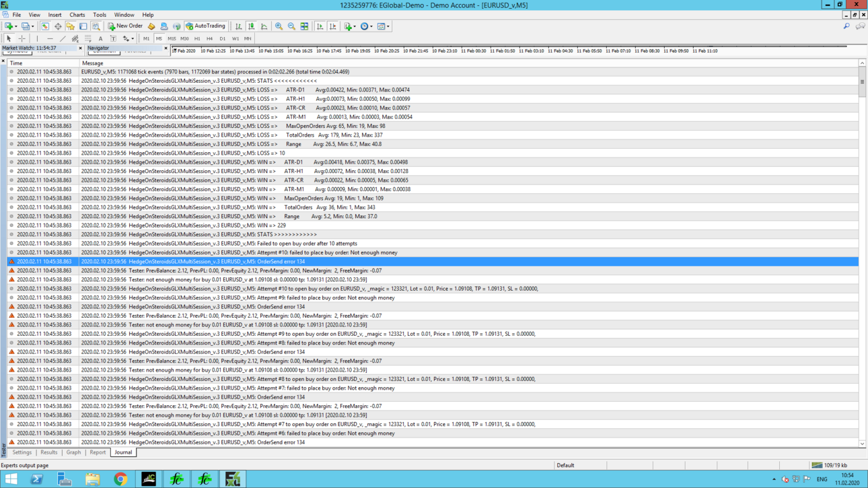Image resolution: width=868 pixels, height=488 pixels.
Task: Switch timeframe to M15
Action: coord(172,38)
